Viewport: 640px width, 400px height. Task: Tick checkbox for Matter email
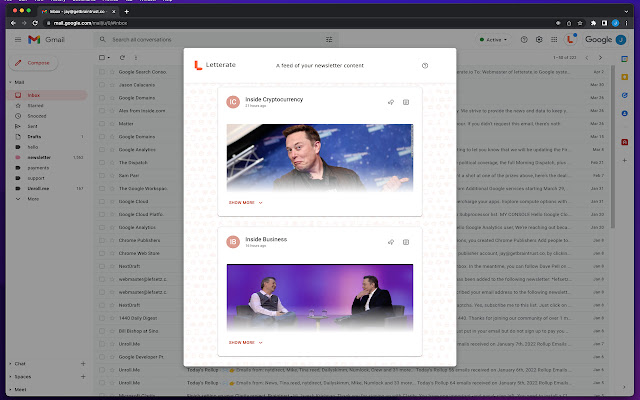[102, 124]
